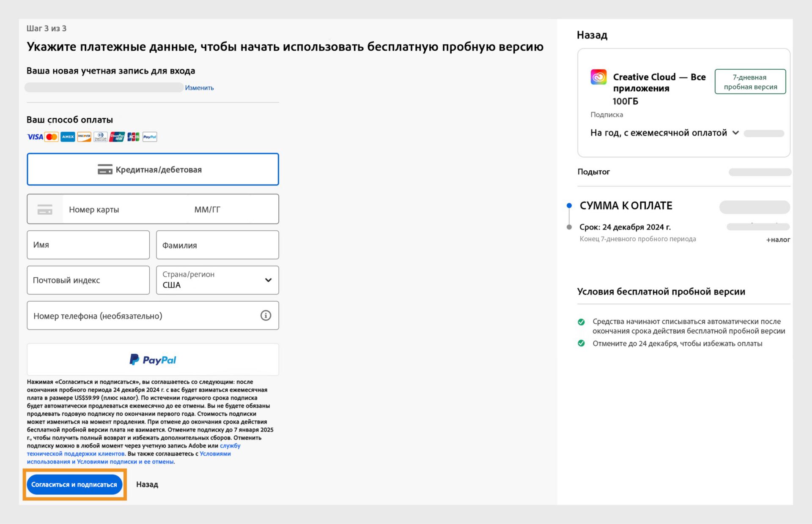Click the Creative Cloud app icon
This screenshot has width=812, height=524.
(598, 77)
